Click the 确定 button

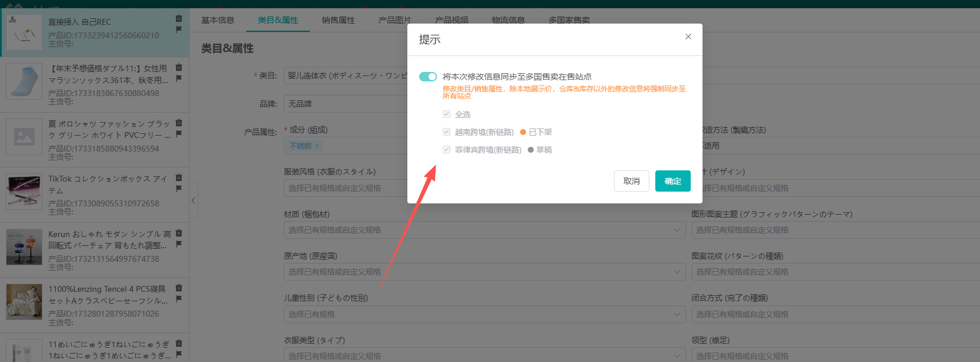pyautogui.click(x=672, y=181)
